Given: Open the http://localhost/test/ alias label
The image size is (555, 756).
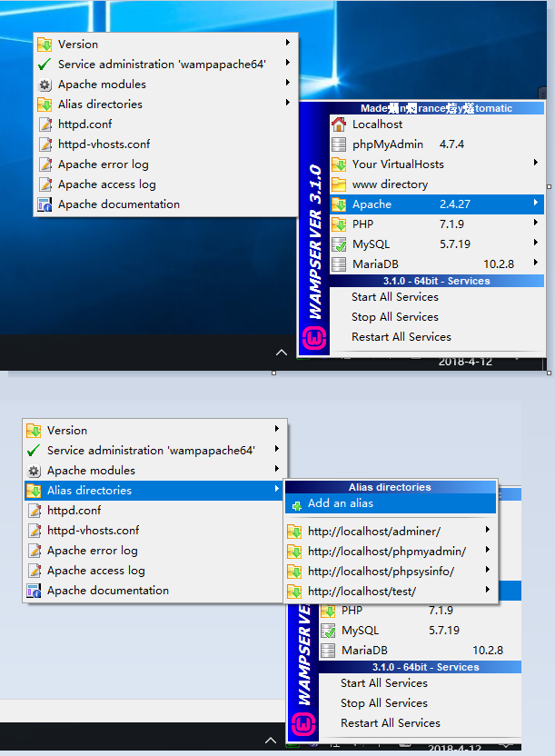Looking at the screenshot, I should point(362,591).
